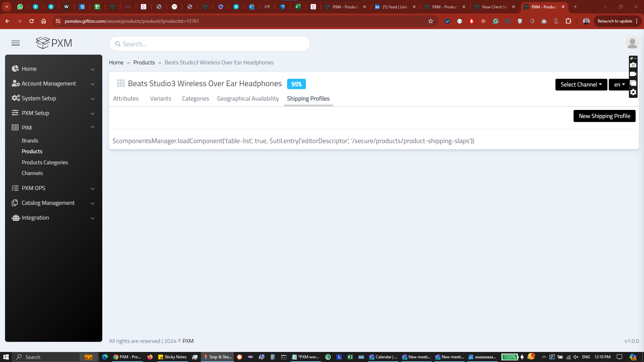Bookmark this page with the star icon
The width and height of the screenshot is (644, 362).
tap(431, 21)
